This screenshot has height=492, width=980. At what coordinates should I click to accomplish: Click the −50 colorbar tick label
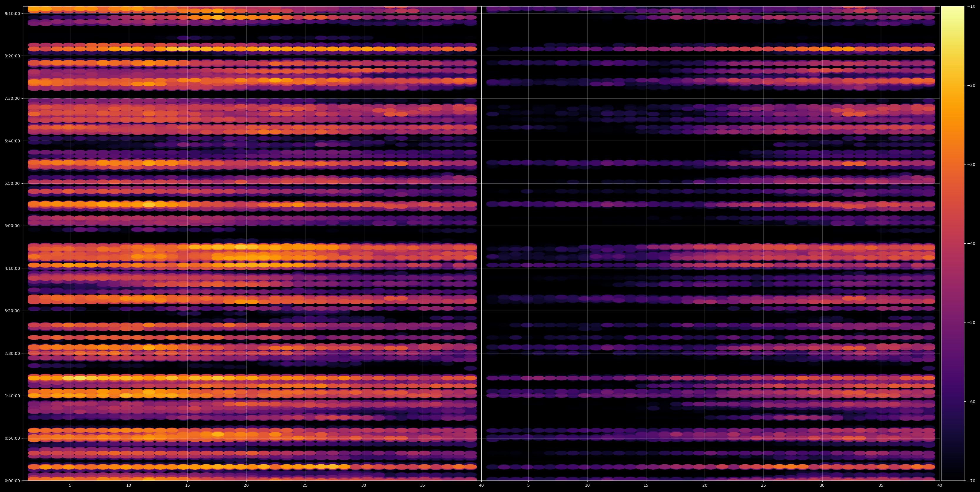tap(971, 323)
